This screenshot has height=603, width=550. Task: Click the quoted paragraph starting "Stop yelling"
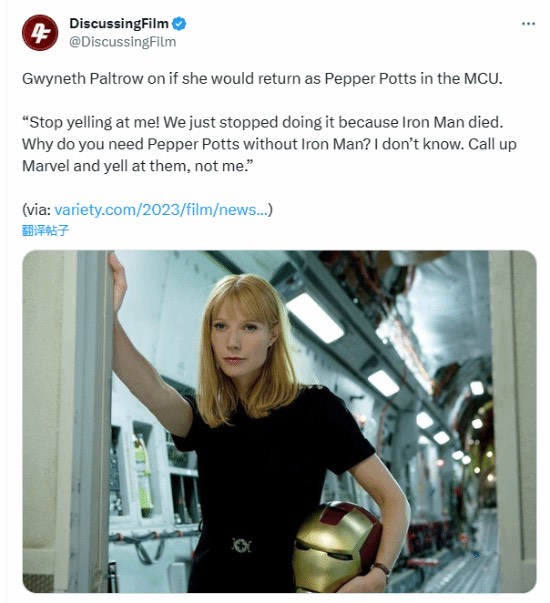coord(269,144)
